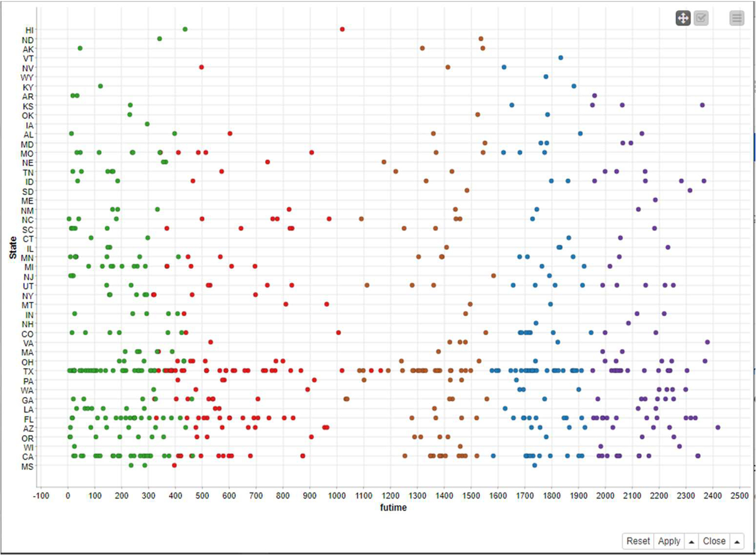Image resolution: width=756 pixels, height=555 pixels.
Task: Click the 'CO' state axis label
Action: [x=28, y=334]
